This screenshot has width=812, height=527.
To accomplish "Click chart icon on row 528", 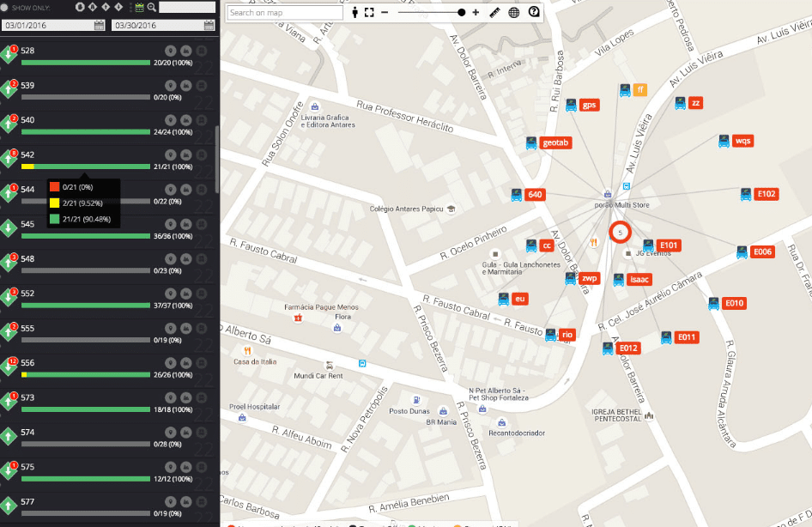I will coord(186,51).
